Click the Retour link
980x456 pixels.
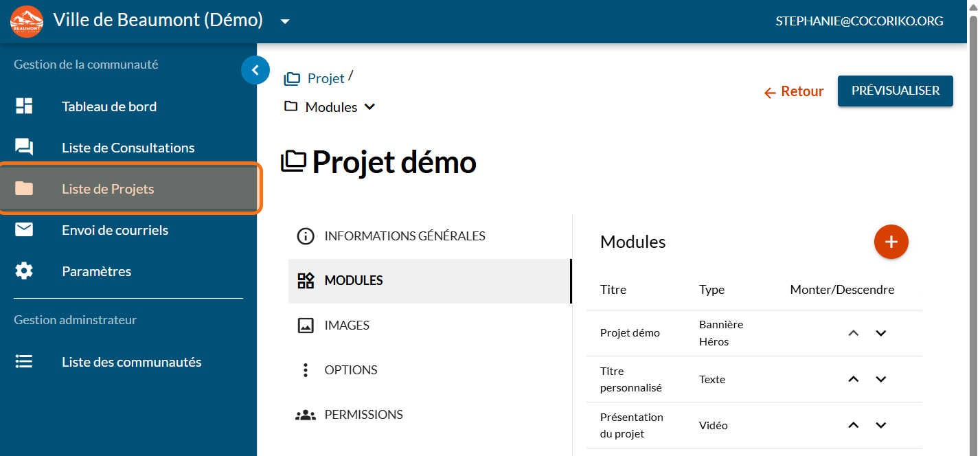[794, 91]
